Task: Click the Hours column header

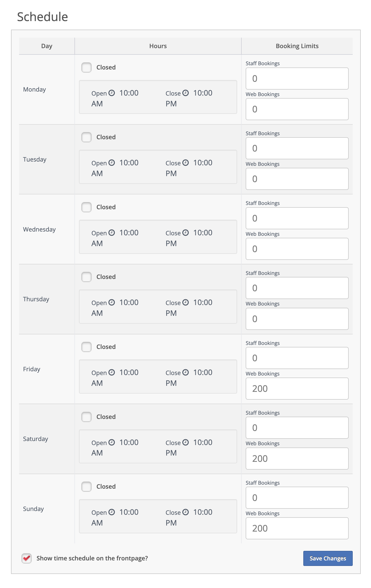Action: 158,46
